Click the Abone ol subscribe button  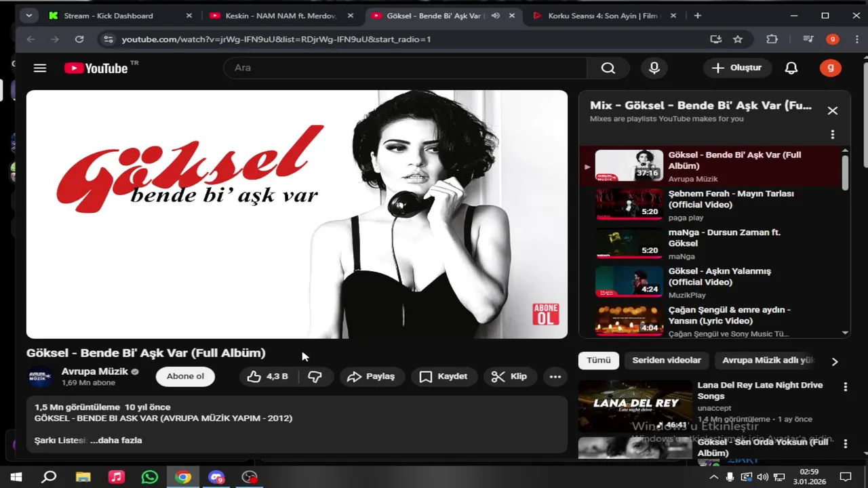[x=185, y=377]
